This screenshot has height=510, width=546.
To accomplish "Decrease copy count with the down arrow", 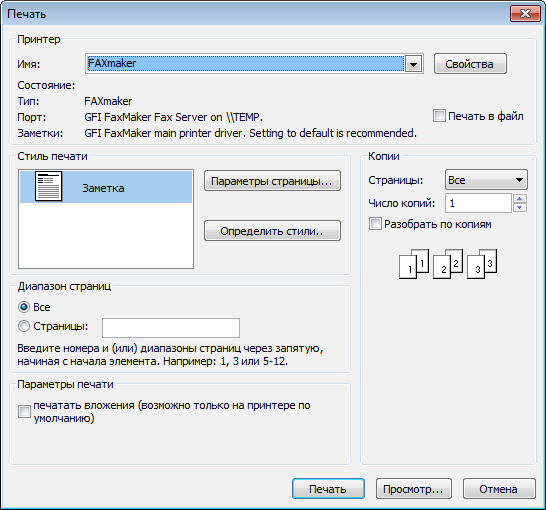I will tap(520, 207).
